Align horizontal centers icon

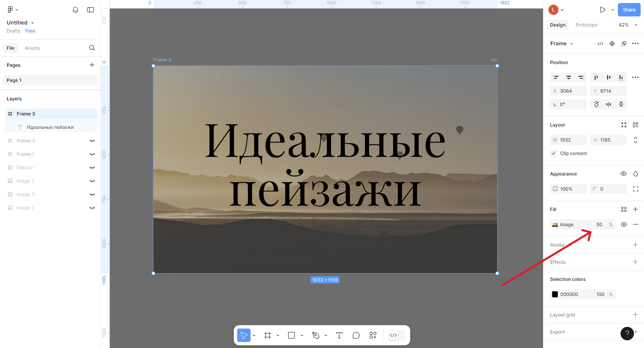tap(569, 78)
